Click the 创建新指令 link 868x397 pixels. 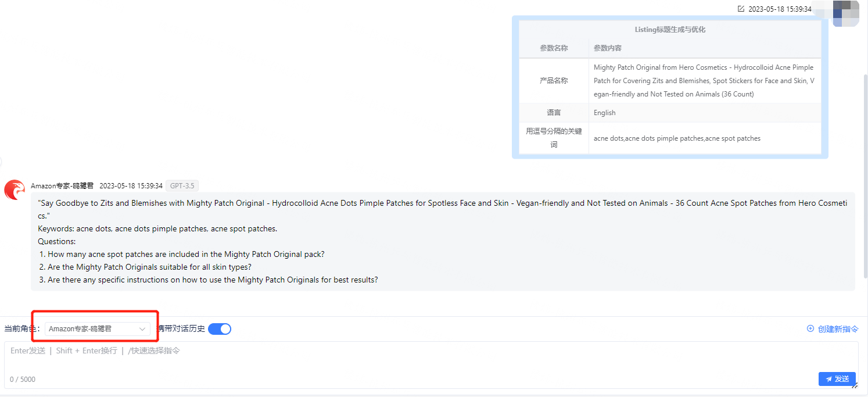838,329
